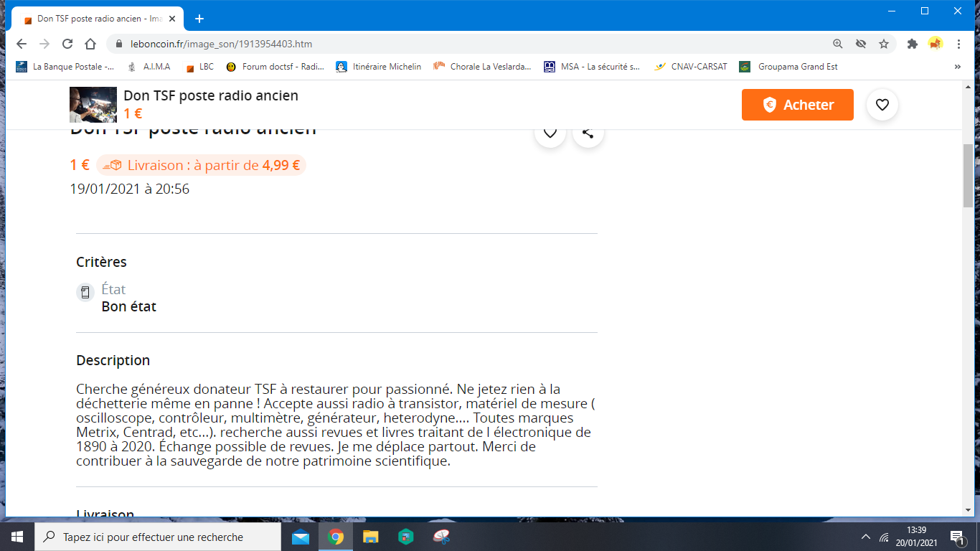The height and width of the screenshot is (551, 980).
Task: Toggle the crossed-eye tracking icon in address bar
Action: (861, 44)
